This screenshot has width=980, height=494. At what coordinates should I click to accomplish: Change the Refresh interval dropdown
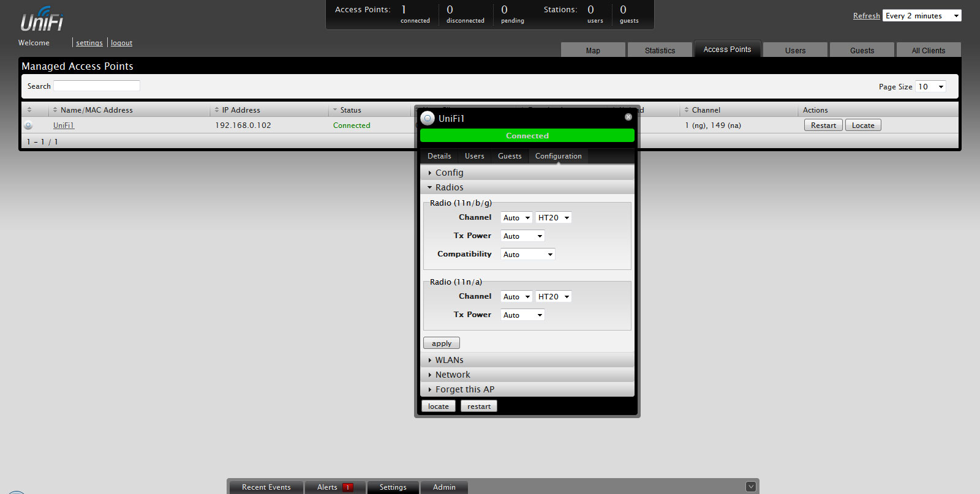pyautogui.click(x=922, y=16)
